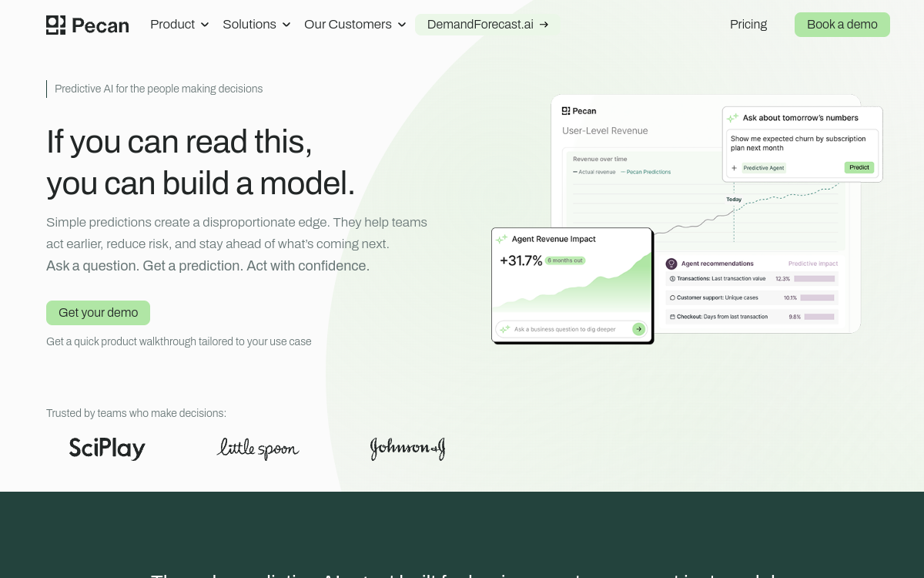Image resolution: width=924 pixels, height=578 pixels.
Task: Click the Pecan logo inside the dashboard mockup
Action: coord(579,111)
